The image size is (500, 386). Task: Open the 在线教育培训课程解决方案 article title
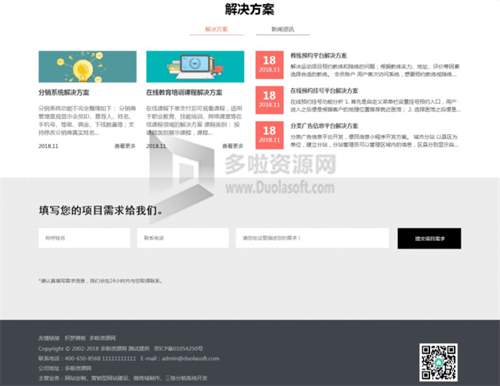tap(184, 93)
